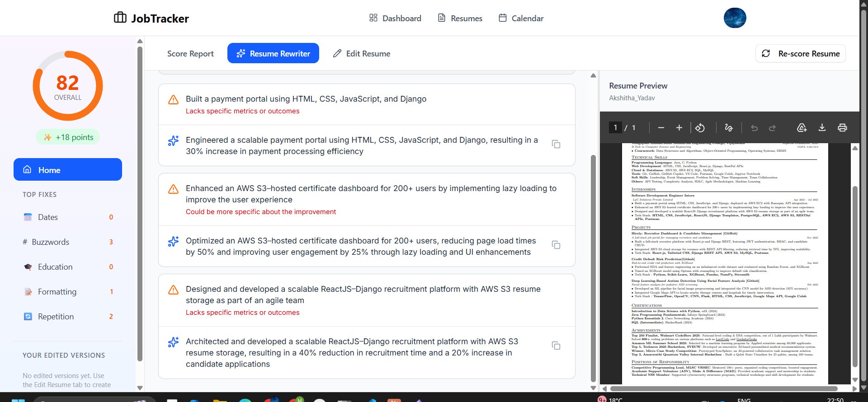The height and width of the screenshot is (402, 868).
Task: Click the resume page in preview
Action: 725,263
